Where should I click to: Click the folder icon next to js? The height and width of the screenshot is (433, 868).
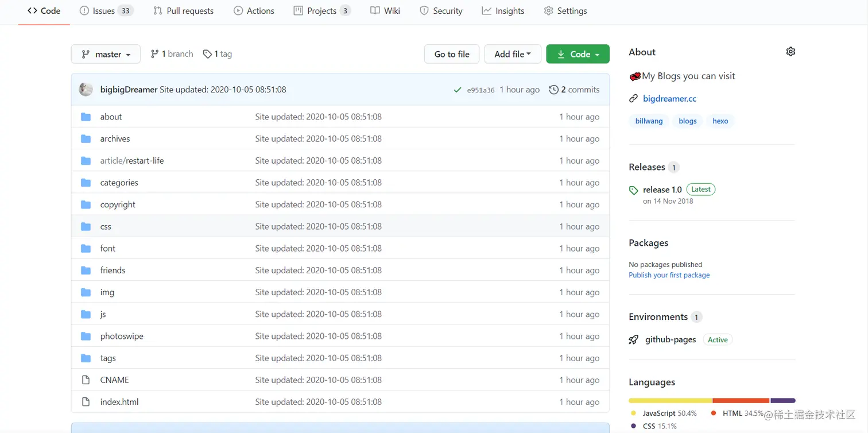click(86, 314)
